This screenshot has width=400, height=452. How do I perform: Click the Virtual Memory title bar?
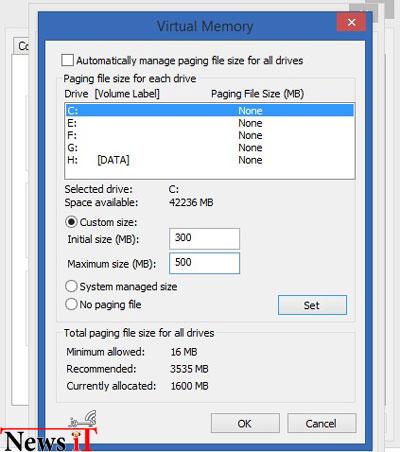pos(187,26)
